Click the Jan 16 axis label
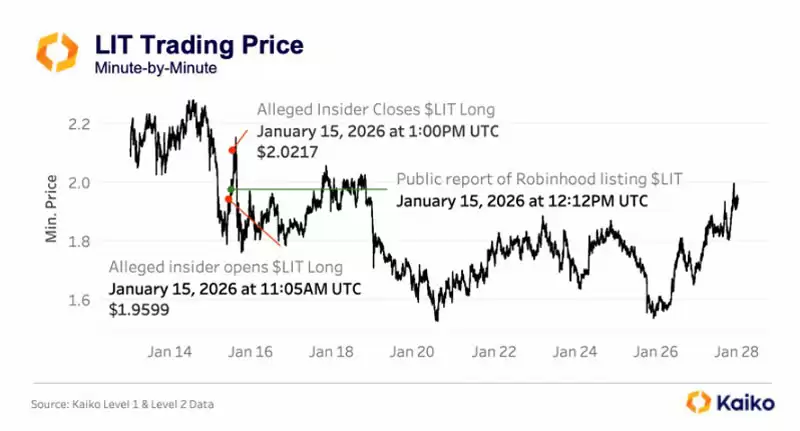Image resolution: width=800 pixels, height=431 pixels. pyautogui.click(x=251, y=351)
